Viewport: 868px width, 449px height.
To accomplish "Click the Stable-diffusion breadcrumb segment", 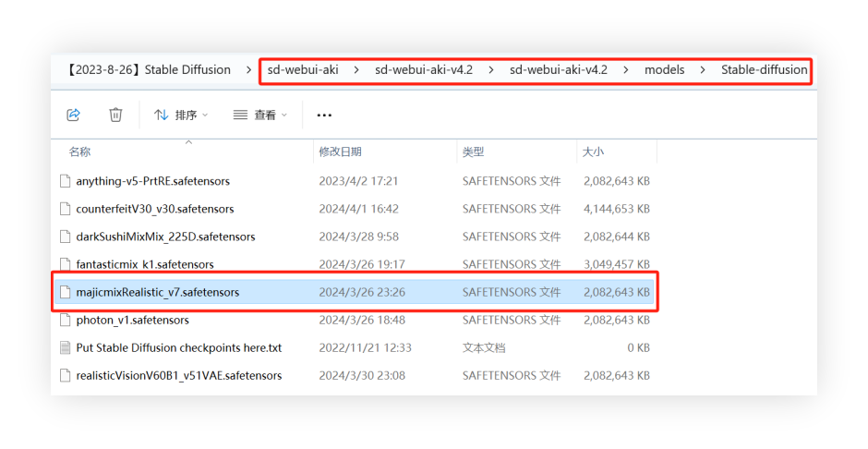I will (764, 70).
